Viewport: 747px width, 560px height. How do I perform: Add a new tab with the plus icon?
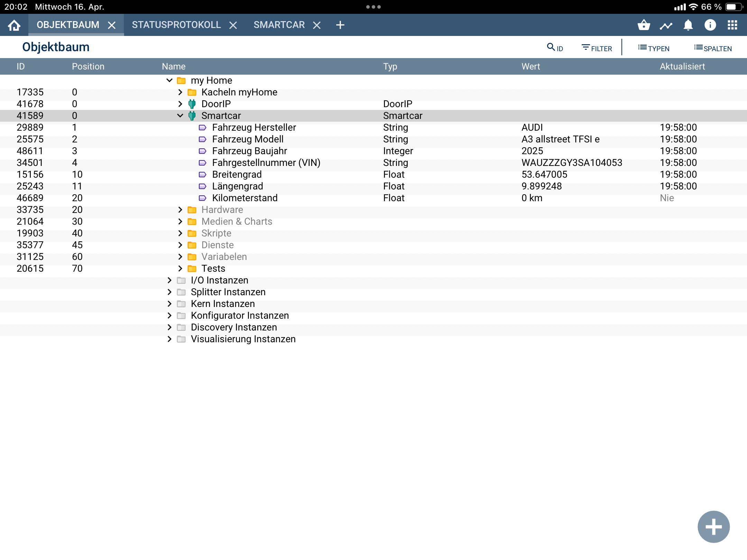tap(340, 25)
